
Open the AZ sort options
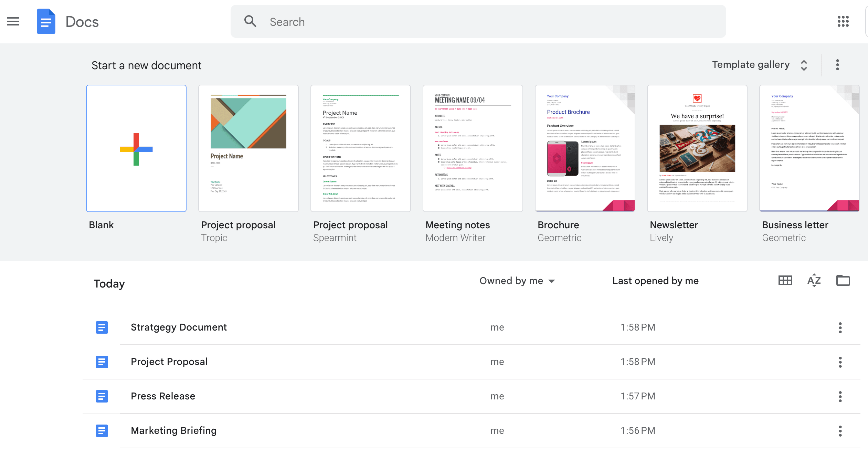coord(814,281)
